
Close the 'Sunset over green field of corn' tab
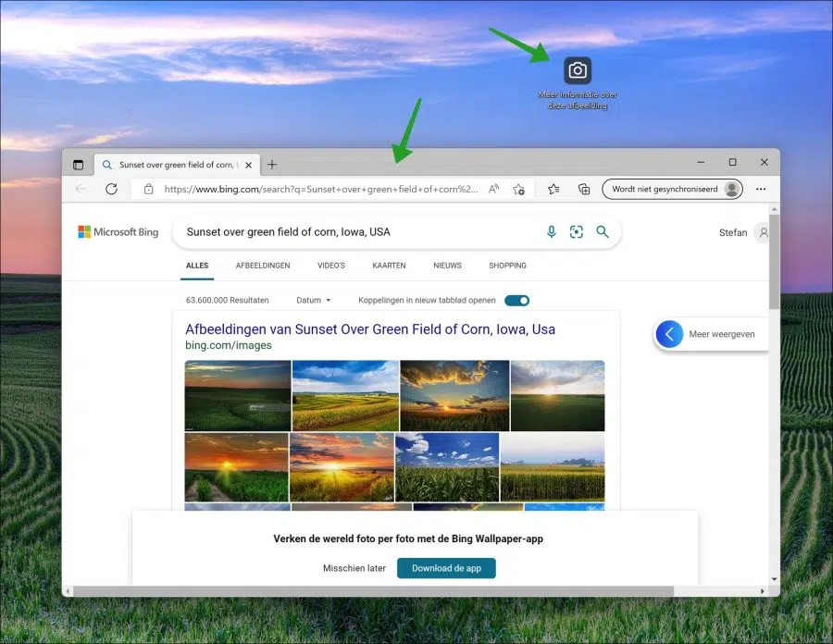click(249, 165)
